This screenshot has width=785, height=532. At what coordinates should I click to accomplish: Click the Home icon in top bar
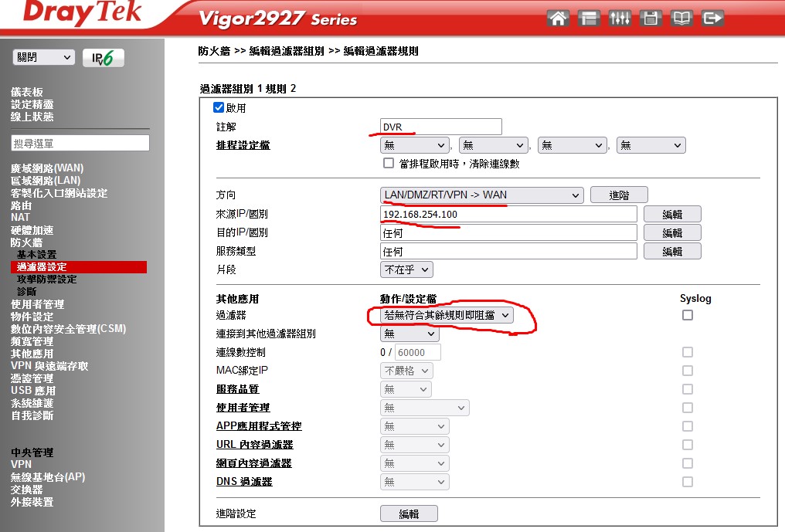(558, 18)
